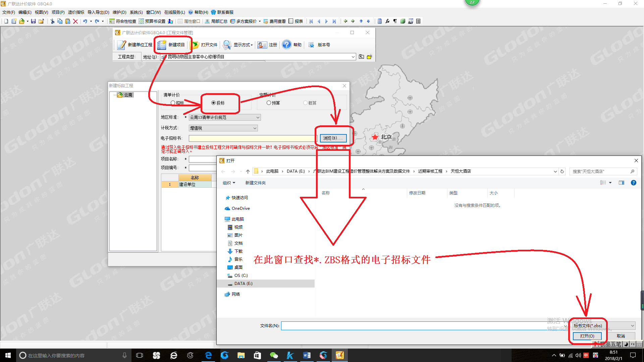Viewport: 644px width, 362px height.
Task: Click the 注册 register button
Action: 267,45
